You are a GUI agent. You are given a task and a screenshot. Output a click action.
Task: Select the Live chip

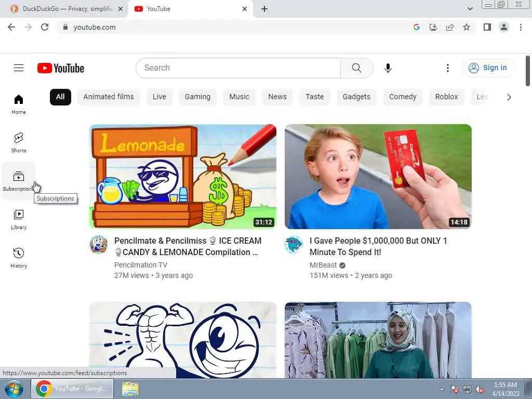point(159,97)
